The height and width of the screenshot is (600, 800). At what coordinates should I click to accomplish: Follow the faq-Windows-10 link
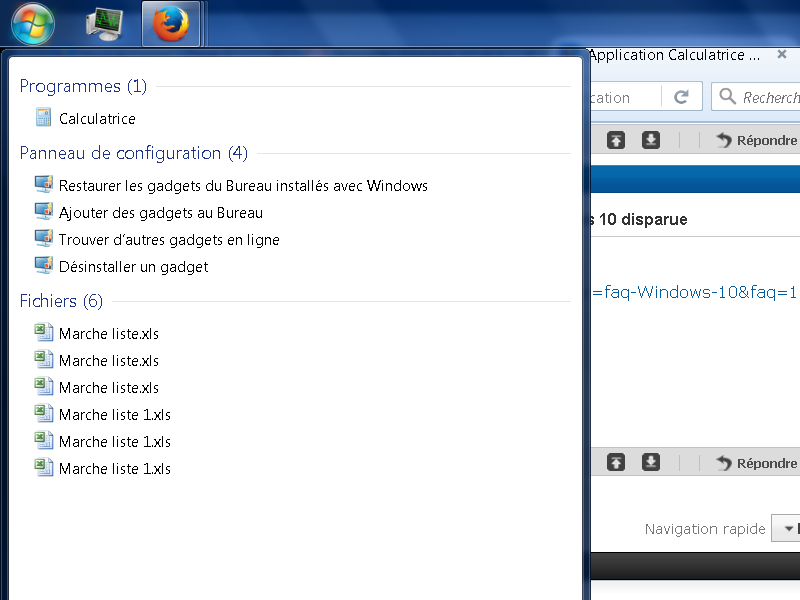[695, 292]
